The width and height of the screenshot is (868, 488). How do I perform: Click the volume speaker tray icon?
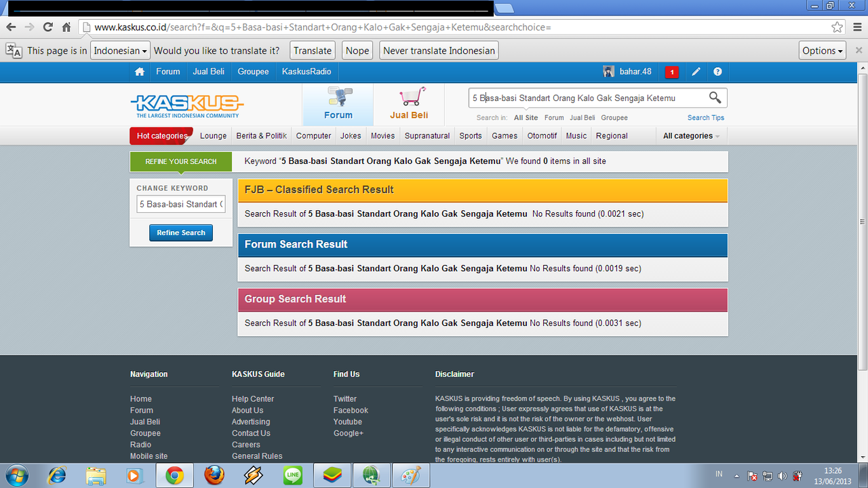point(783,476)
